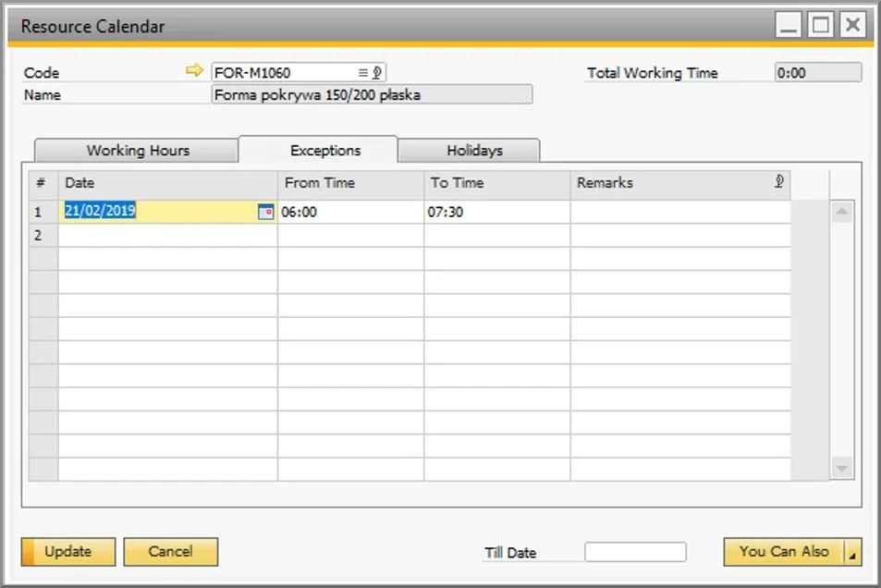Click the Till Date input field

[635, 552]
